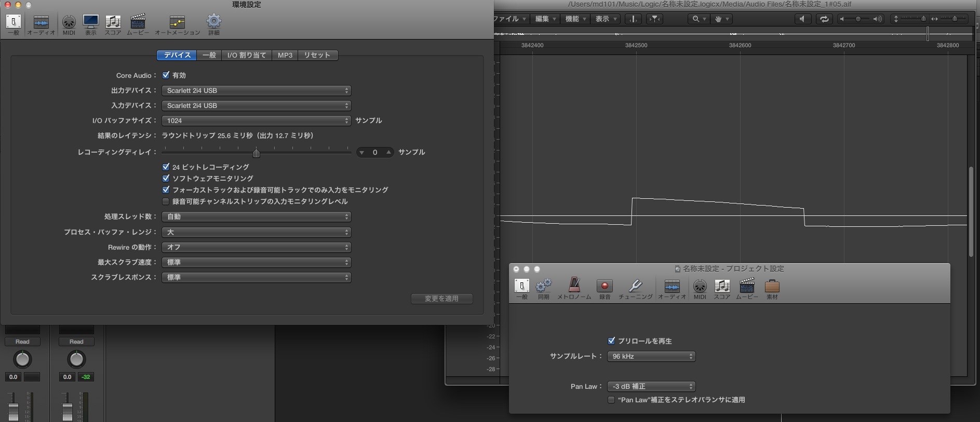
Task: Open the I/O バッファサイズ dropdown
Action: point(257,121)
